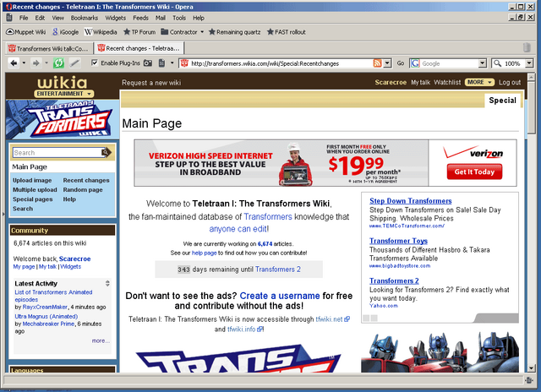The height and width of the screenshot is (392, 541).
Task: Select the Special page tab
Action: [502, 101]
